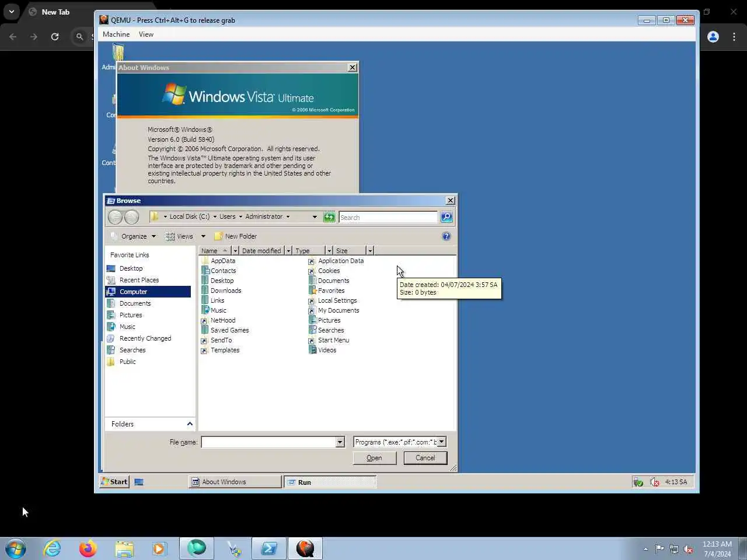Open the Programs file type dropdown
The height and width of the screenshot is (560, 747).
441,442
